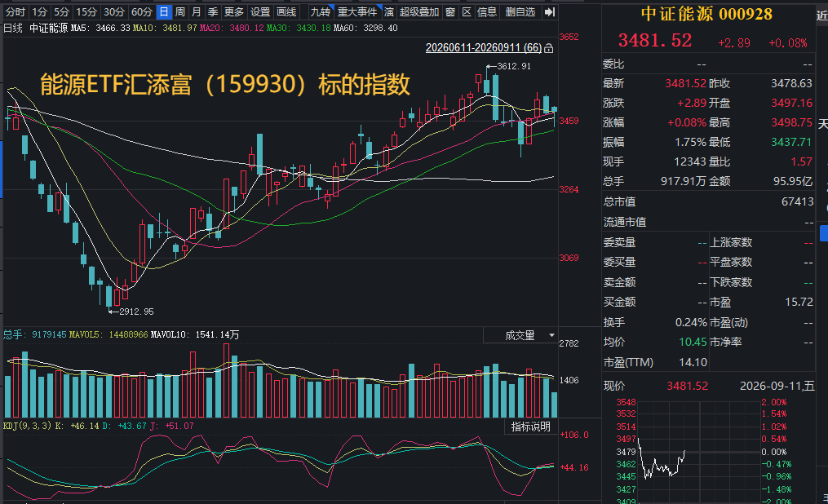Click the 上涨家数 label
The image size is (828, 504).
click(731, 242)
